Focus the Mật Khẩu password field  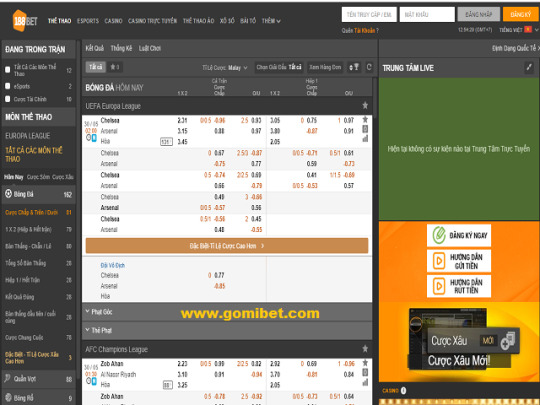tap(427, 14)
